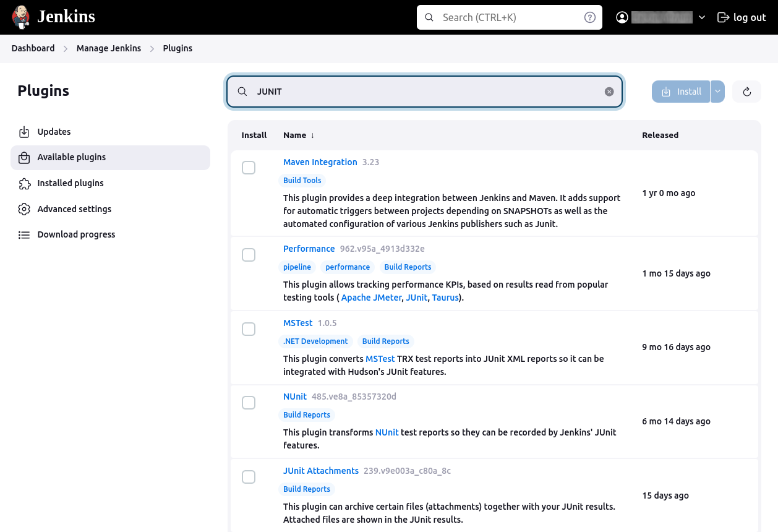The height and width of the screenshot is (532, 778).
Task: Tick the Performance plugin checkbox
Action: [x=249, y=255]
